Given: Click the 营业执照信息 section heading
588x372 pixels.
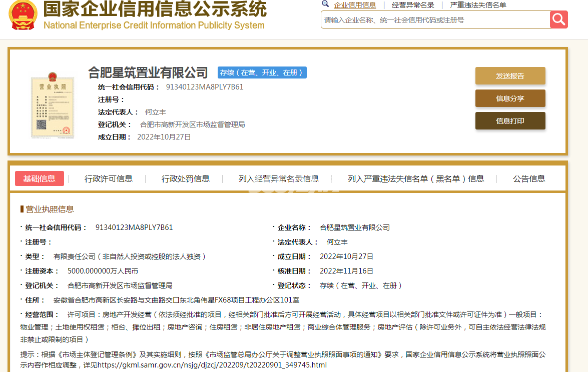Looking at the screenshot, I should 50,209.
